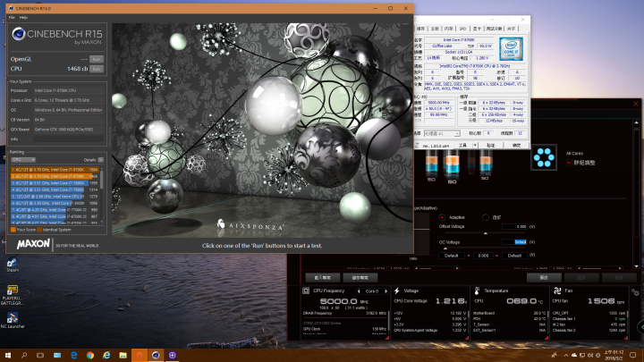Click the Info field in Your System
The height and width of the screenshot is (362, 644).
click(68, 139)
